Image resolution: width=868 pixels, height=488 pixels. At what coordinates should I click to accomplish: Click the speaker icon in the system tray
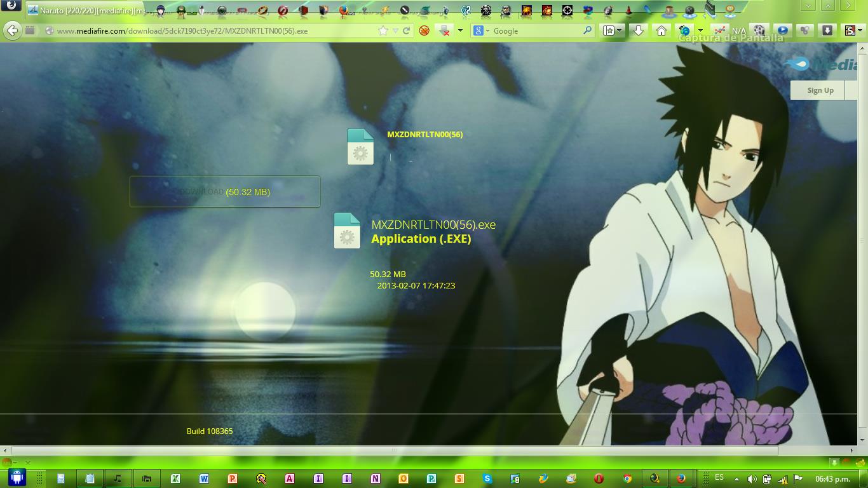(752, 479)
